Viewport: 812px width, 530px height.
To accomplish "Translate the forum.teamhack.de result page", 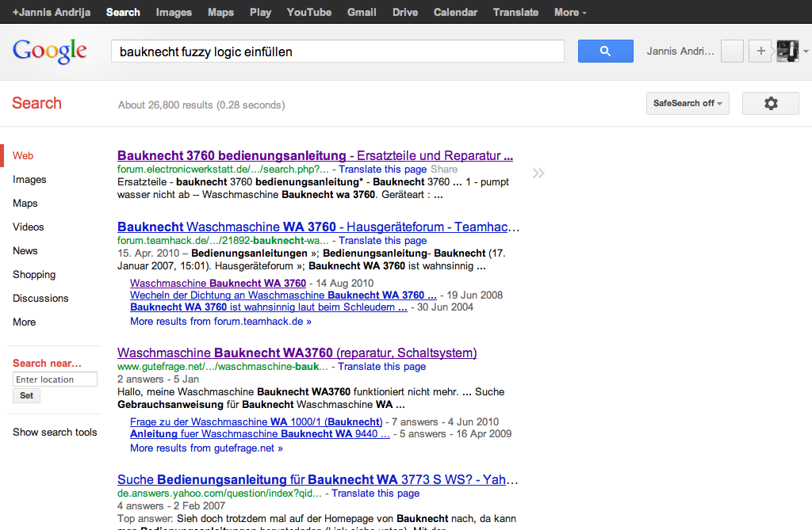I will tap(383, 241).
